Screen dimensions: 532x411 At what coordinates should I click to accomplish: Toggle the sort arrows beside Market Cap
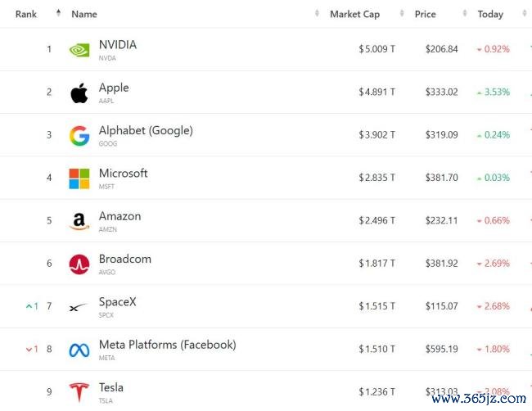402,13
